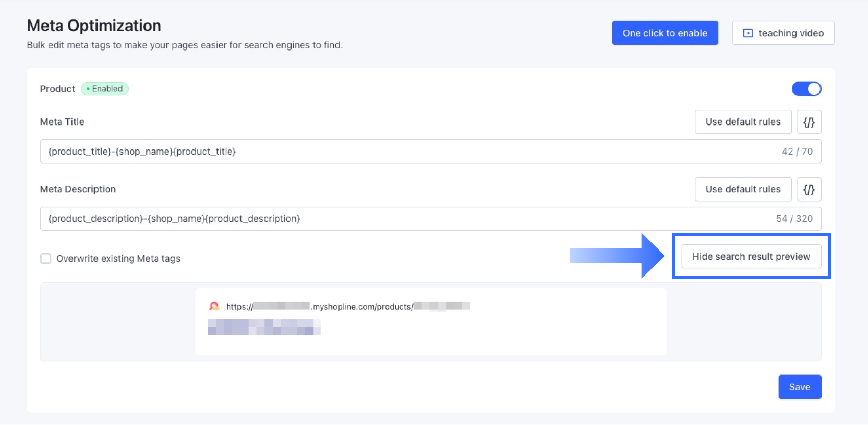Click the 42 / 70 character counter
Image resolution: width=868 pixels, height=425 pixels.
click(797, 152)
